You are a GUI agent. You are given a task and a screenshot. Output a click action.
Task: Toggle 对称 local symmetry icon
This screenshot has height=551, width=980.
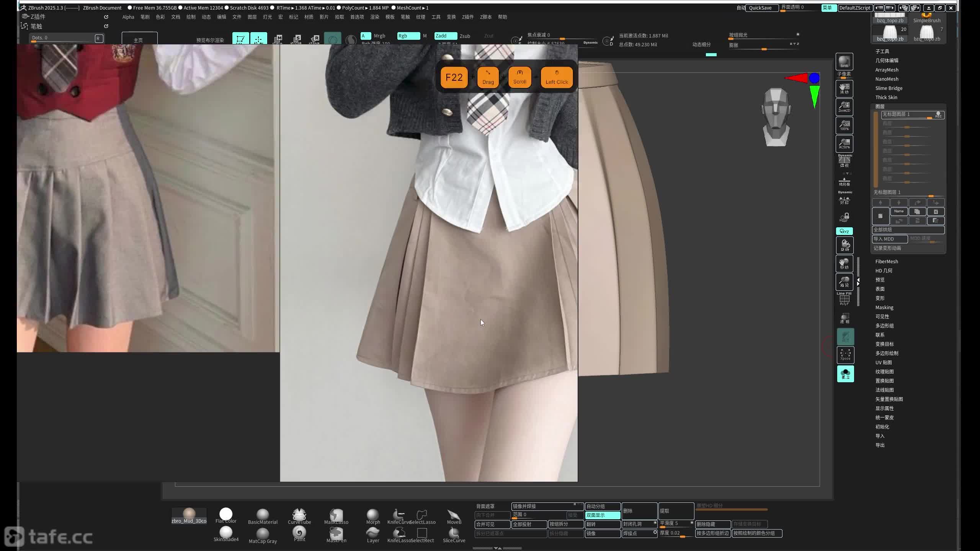pos(844,199)
